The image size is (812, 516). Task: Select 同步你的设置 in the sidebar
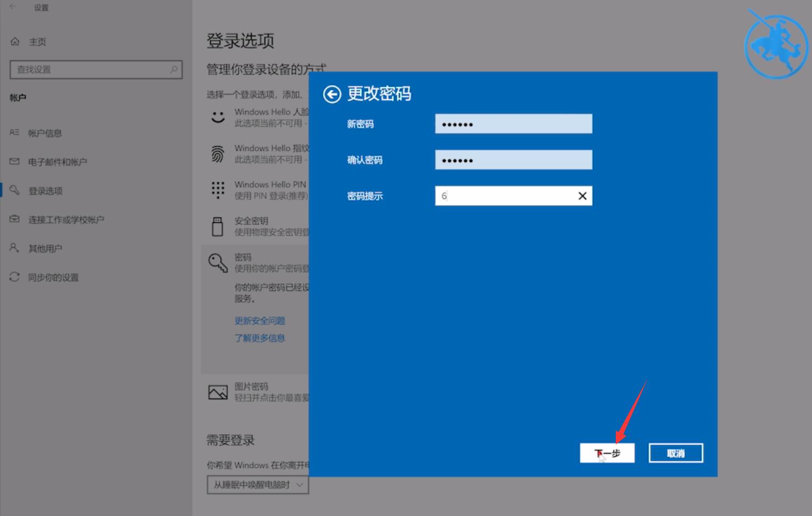[53, 277]
